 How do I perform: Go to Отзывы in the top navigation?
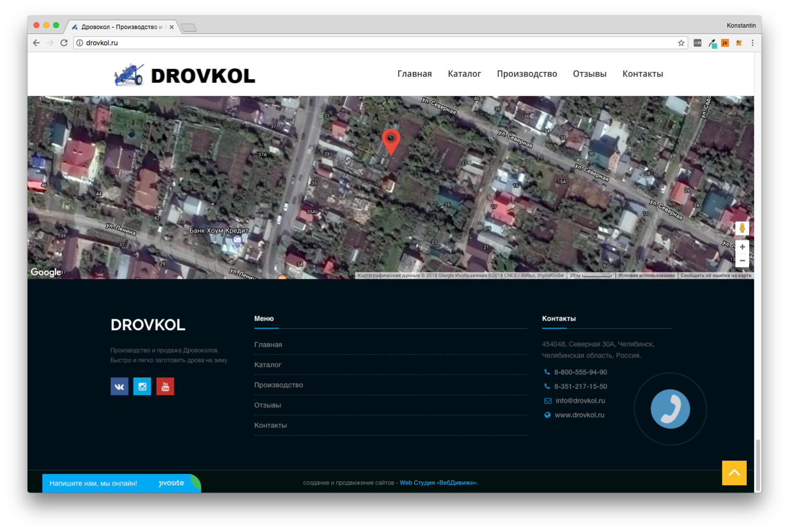tap(590, 74)
